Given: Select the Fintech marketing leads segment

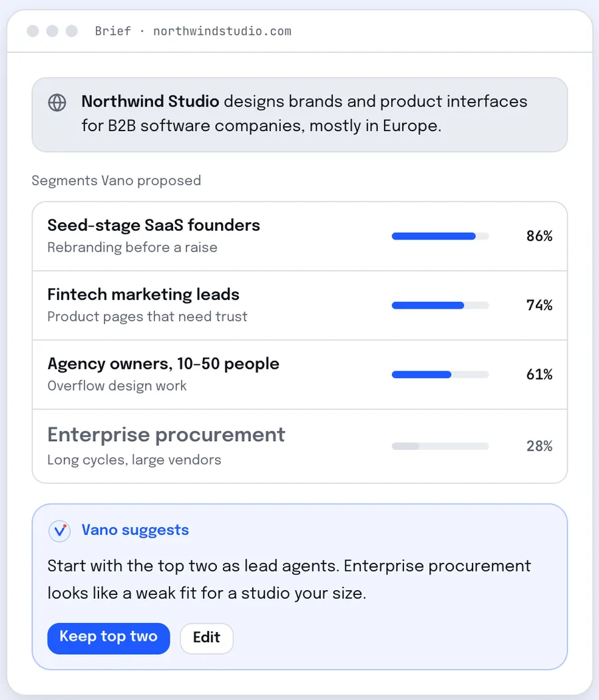Looking at the screenshot, I should point(299,305).
